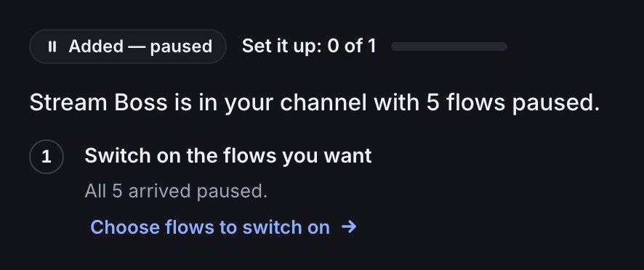
Task: Click the pause icon in the status badge
Action: (x=52, y=46)
